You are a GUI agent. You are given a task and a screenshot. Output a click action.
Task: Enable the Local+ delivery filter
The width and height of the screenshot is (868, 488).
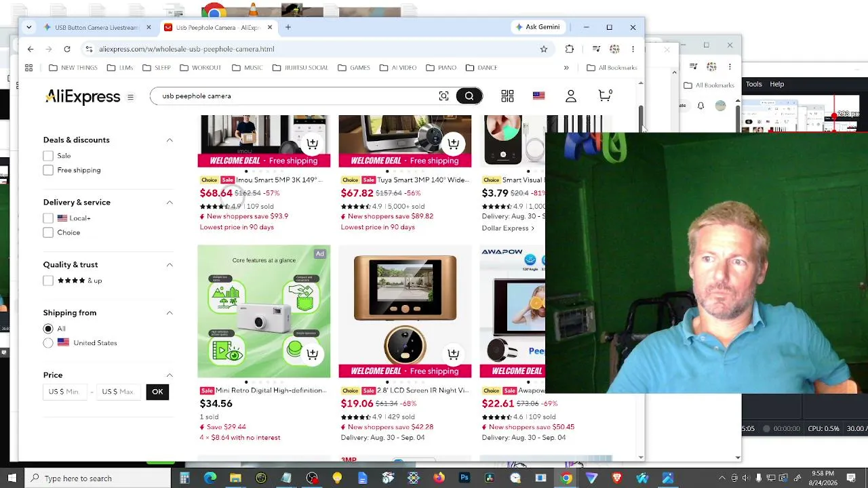coord(48,218)
